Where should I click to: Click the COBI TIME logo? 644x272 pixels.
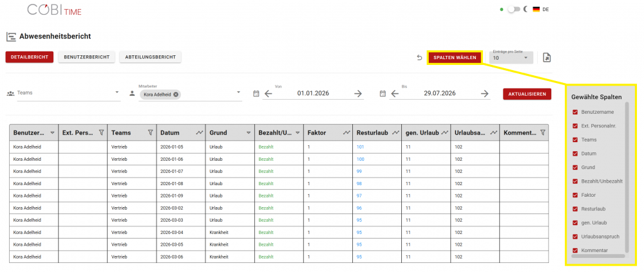click(54, 10)
